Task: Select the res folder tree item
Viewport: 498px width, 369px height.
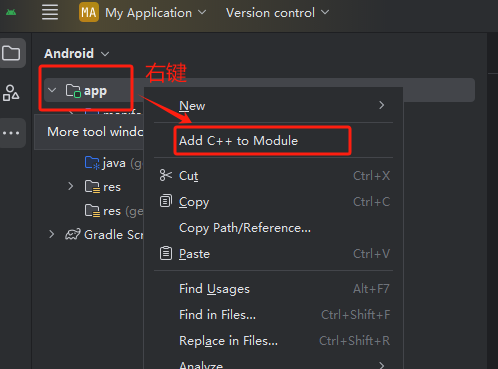Action: 103,187
